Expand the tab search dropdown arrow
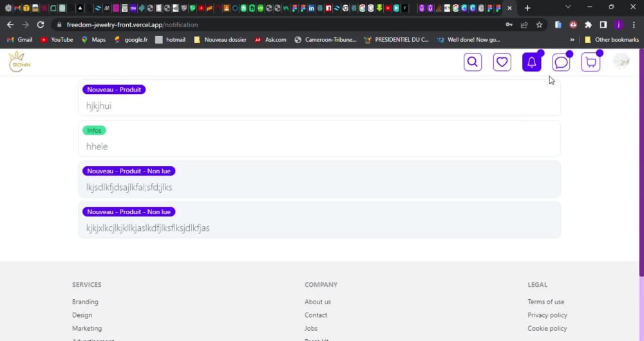The height and width of the screenshot is (341, 644). [568, 7]
